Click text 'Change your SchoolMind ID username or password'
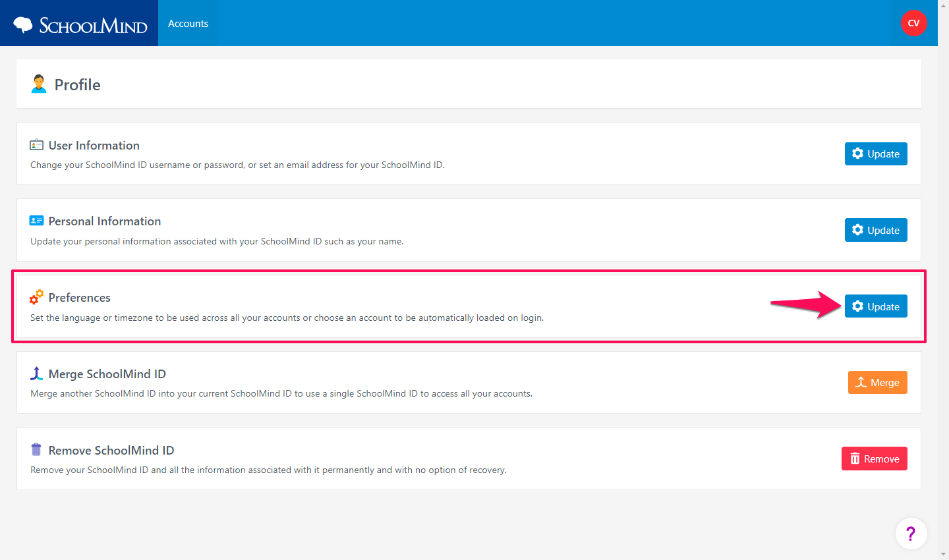 click(136, 165)
